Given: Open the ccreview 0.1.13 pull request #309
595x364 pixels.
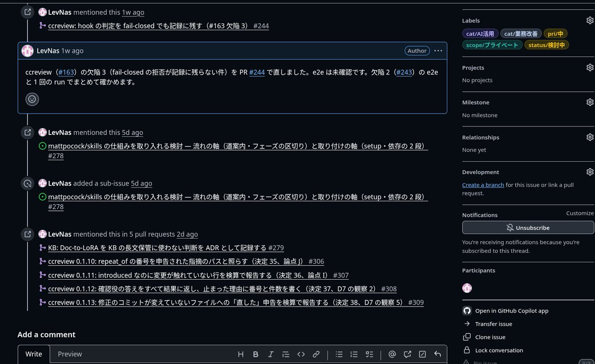Looking at the screenshot, I should 236,303.
